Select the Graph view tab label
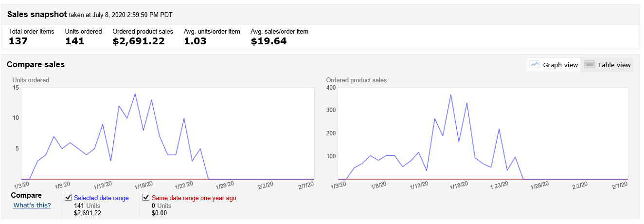 pos(560,65)
